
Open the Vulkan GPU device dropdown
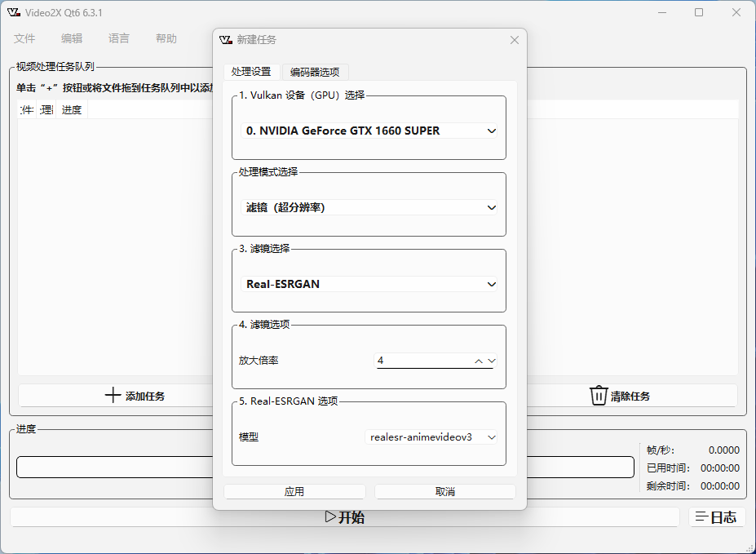point(369,131)
